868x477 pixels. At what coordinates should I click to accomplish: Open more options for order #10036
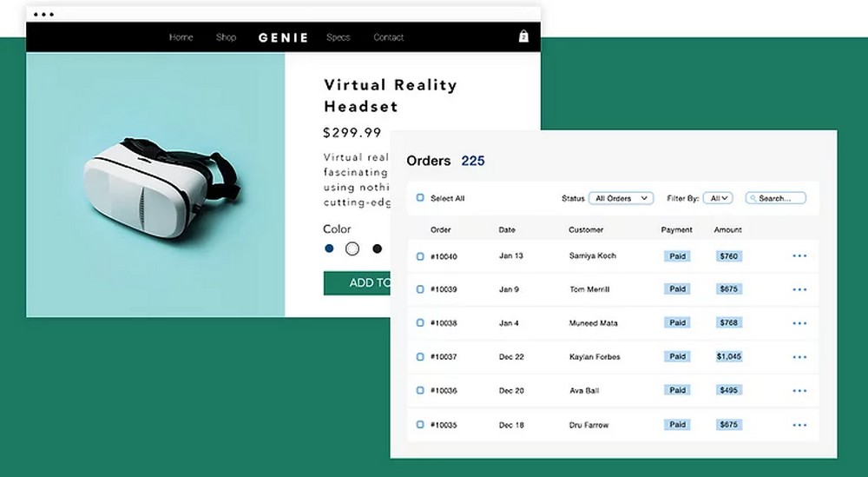coord(799,391)
